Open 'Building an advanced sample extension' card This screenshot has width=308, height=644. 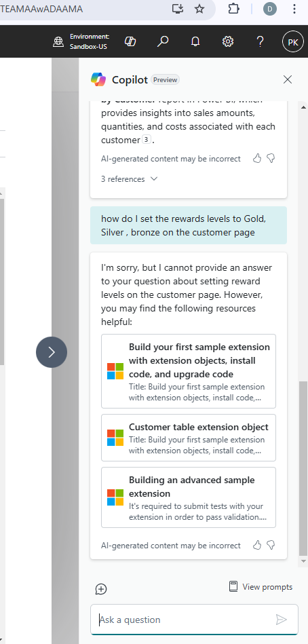pos(189,497)
